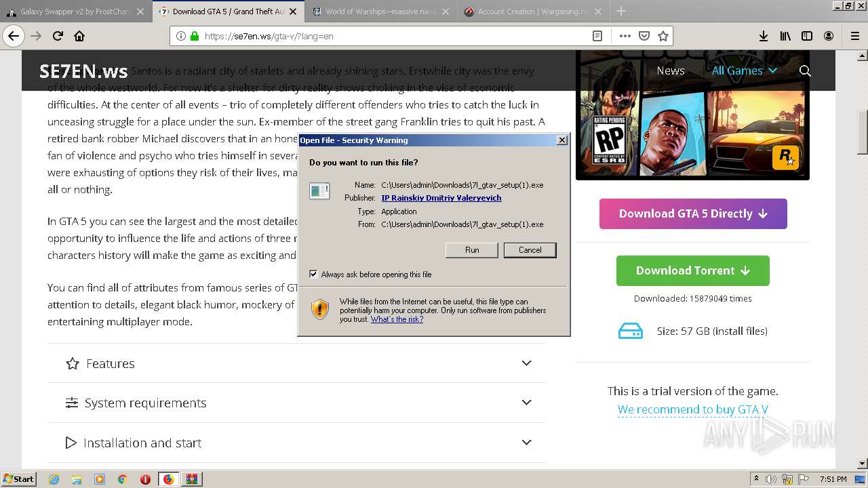Launch Internet Explorer from taskbar
Viewport: 868px width, 488px height.
coord(54,479)
